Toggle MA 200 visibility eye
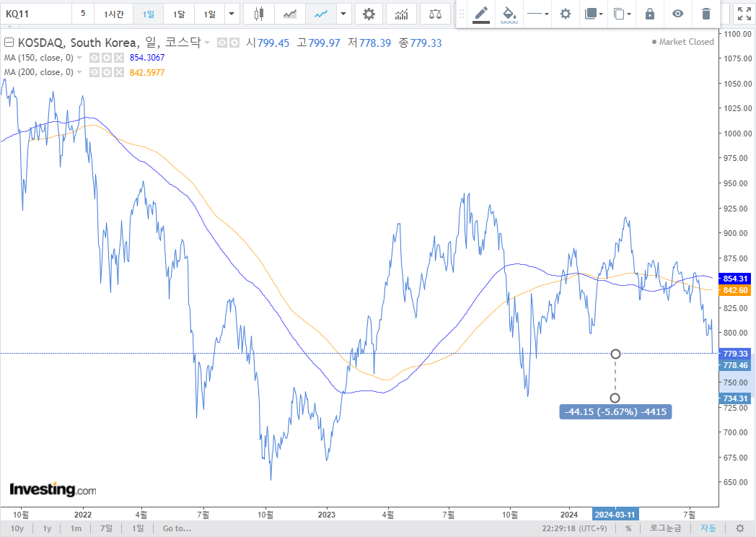Viewport: 756px width, 537px height. 94,72
